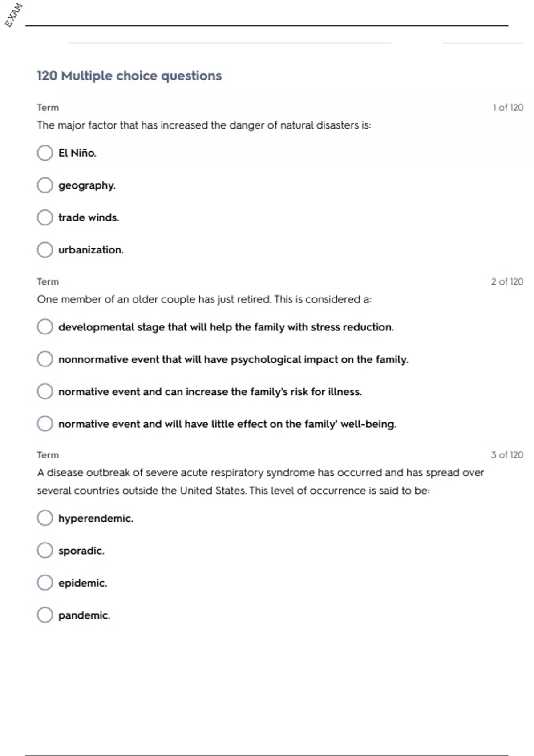
Task: Select the 'pandemic.' option
Action: (x=45, y=615)
